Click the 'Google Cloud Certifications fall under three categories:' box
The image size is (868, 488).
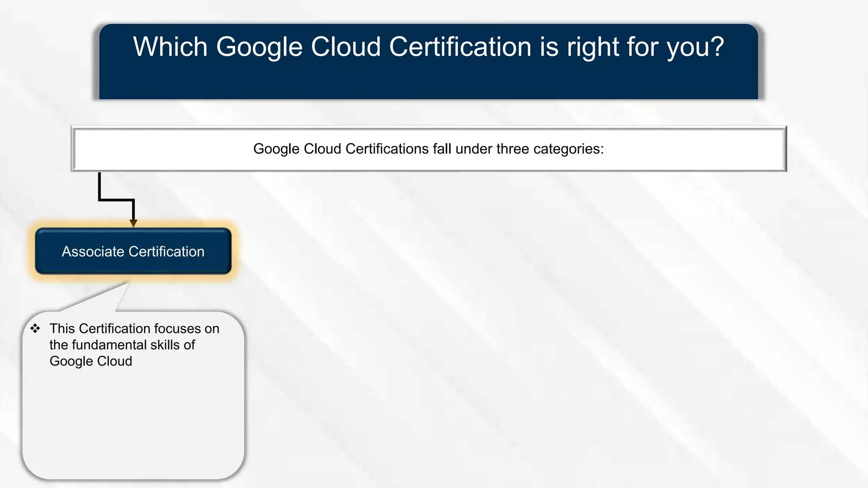(428, 149)
